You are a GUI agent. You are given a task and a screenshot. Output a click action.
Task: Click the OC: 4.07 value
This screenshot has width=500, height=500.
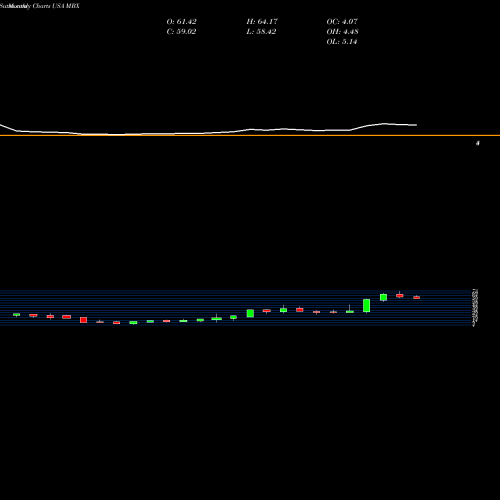pos(342,22)
